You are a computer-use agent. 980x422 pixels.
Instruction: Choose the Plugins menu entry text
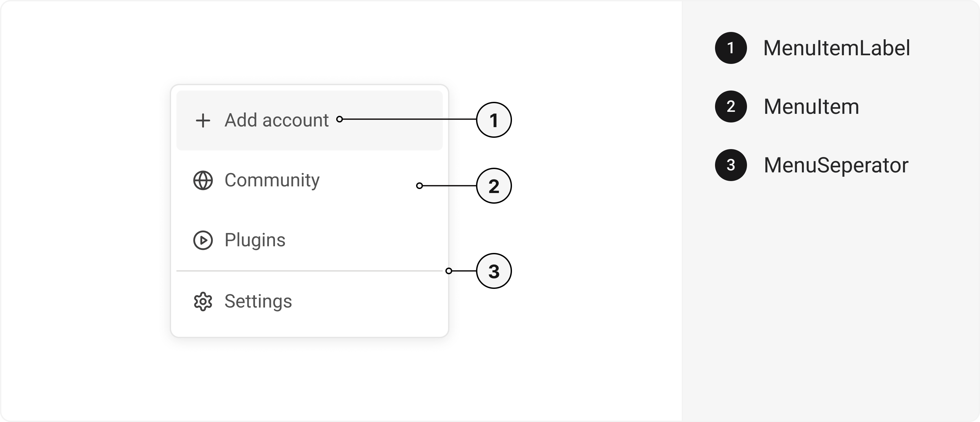pyautogui.click(x=255, y=240)
